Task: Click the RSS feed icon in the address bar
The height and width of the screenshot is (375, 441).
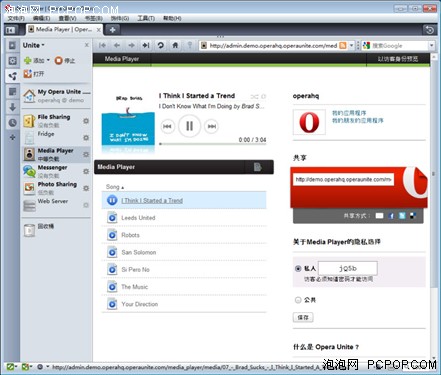Action: 343,45
